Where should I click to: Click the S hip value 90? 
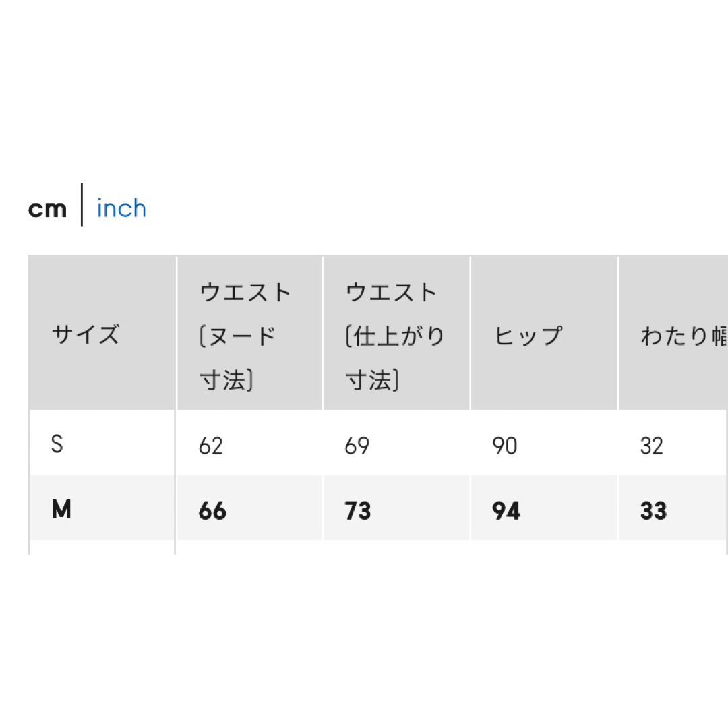click(505, 446)
